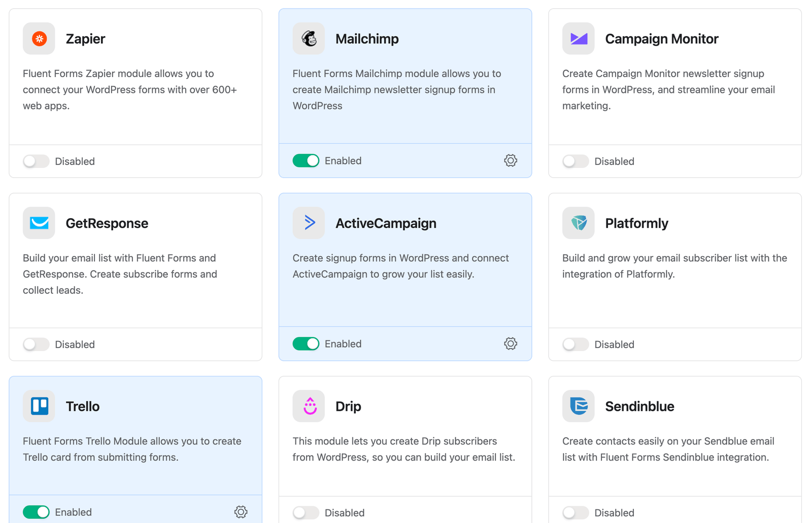
Task: Enable the Drip module toggle
Action: [x=306, y=512]
